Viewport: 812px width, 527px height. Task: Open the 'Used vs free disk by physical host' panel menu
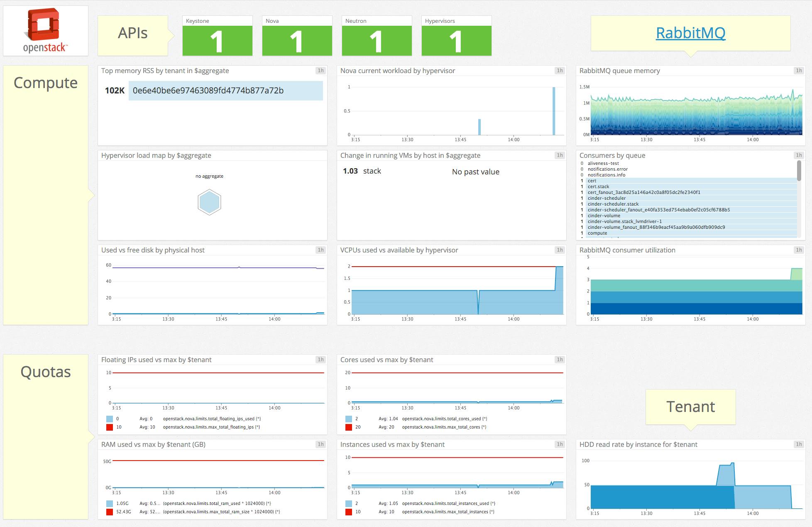click(x=152, y=250)
